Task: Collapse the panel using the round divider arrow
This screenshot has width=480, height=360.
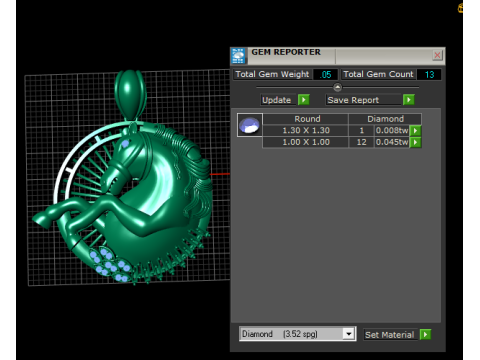Action: coord(337,87)
